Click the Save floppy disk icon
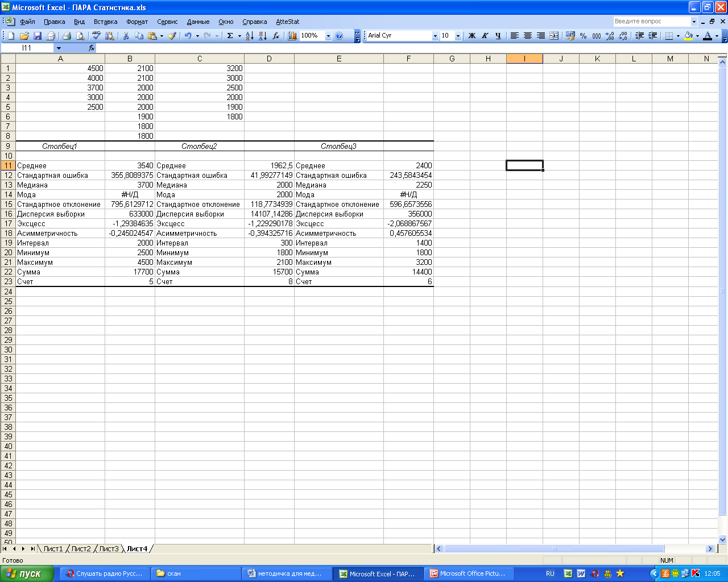Viewport: 728px width, 582px height. [38, 36]
